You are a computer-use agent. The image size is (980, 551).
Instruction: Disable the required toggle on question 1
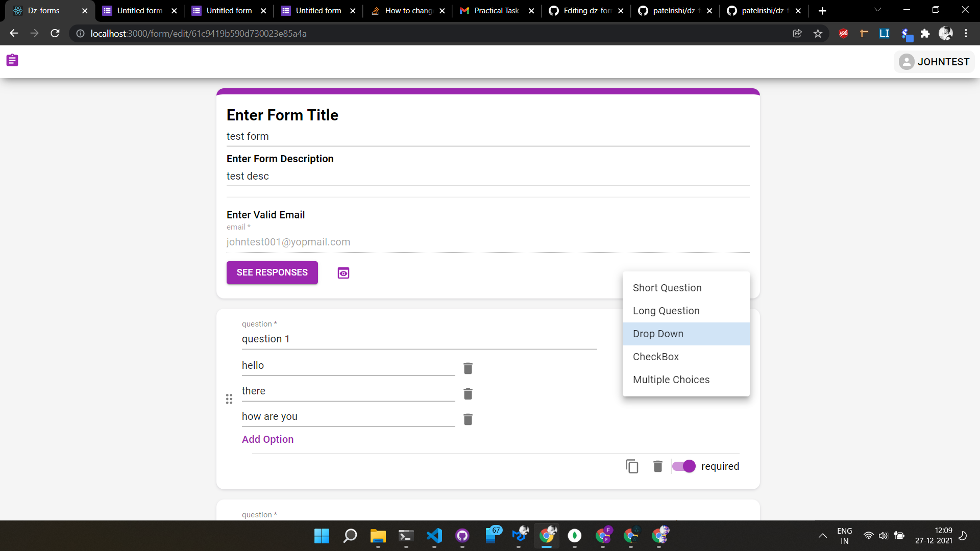683,466
